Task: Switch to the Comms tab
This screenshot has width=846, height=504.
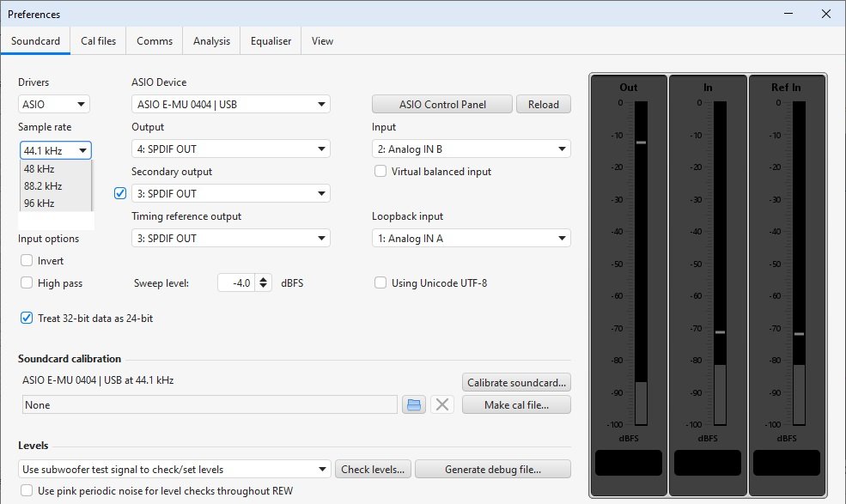Action: pos(155,41)
